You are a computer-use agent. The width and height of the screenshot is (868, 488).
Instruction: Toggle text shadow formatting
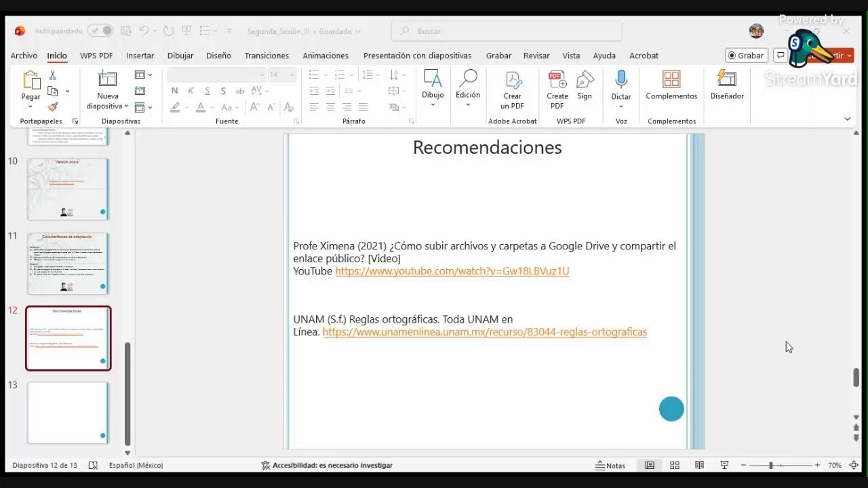(x=223, y=91)
